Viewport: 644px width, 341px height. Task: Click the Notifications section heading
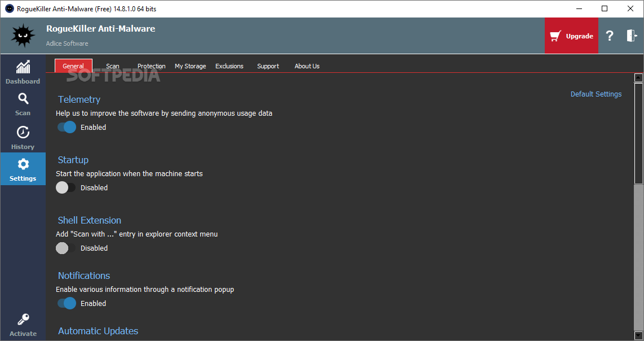(x=84, y=276)
